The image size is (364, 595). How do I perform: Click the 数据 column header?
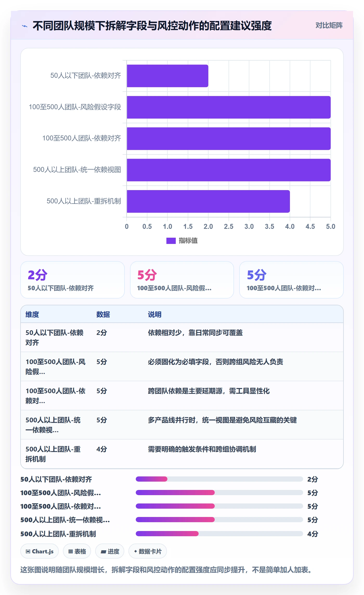(103, 314)
